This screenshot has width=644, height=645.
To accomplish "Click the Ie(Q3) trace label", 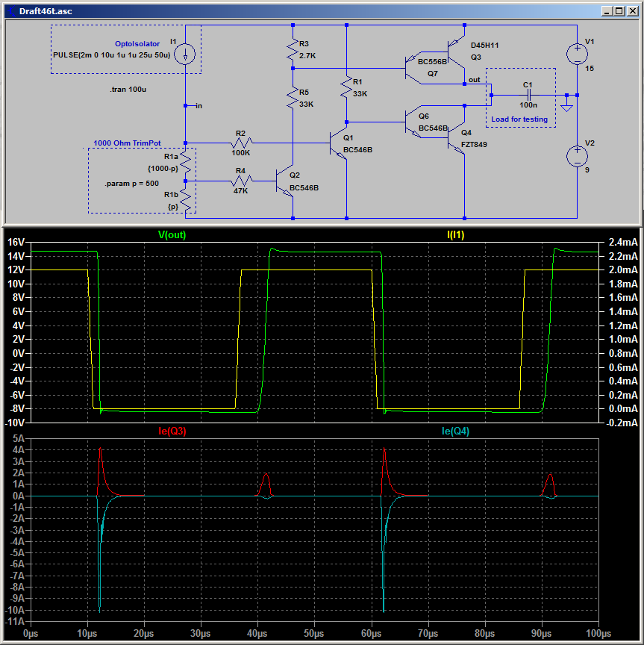I will pyautogui.click(x=172, y=431).
